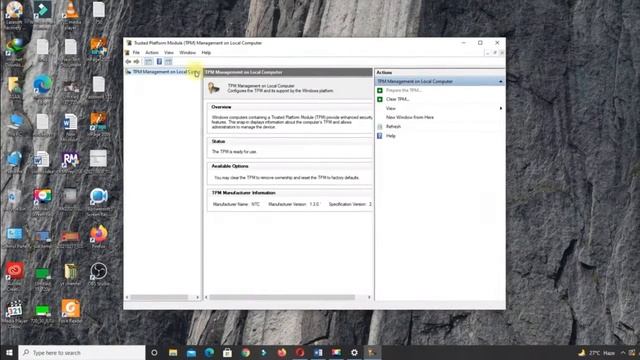The image size is (640, 360).
Task: Click the Media Player Classic desktop icon
Action: (14, 313)
